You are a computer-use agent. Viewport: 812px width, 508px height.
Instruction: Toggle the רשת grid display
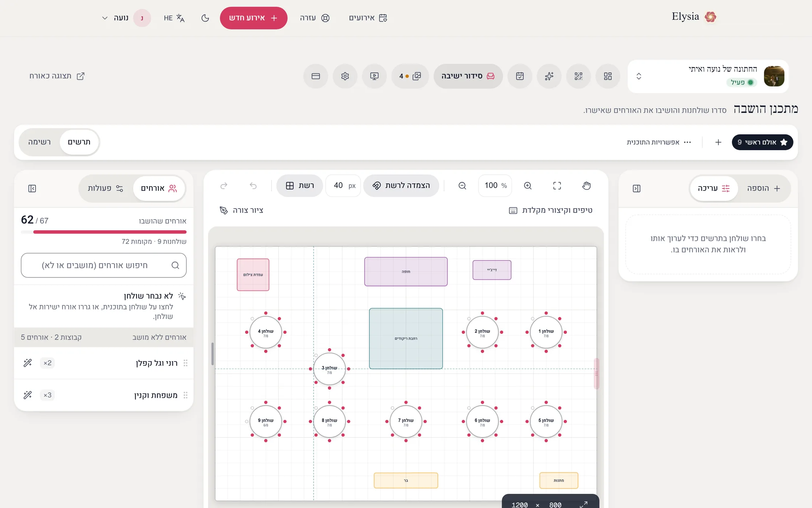click(x=300, y=186)
